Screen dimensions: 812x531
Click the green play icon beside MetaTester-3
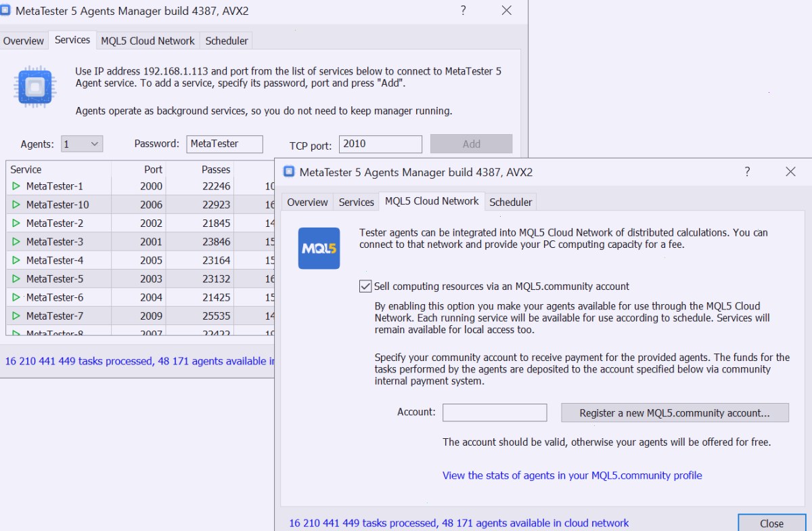(x=16, y=242)
